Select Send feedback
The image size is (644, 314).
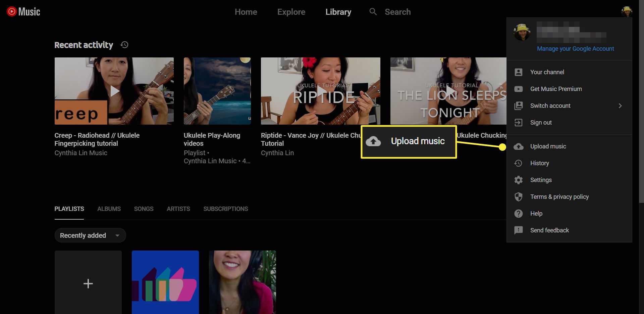[x=569, y=230]
